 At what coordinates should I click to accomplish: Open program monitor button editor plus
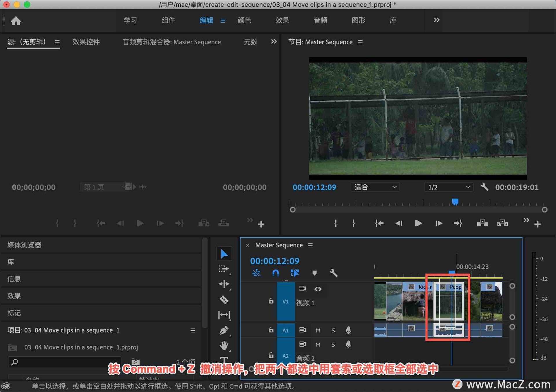click(x=537, y=224)
